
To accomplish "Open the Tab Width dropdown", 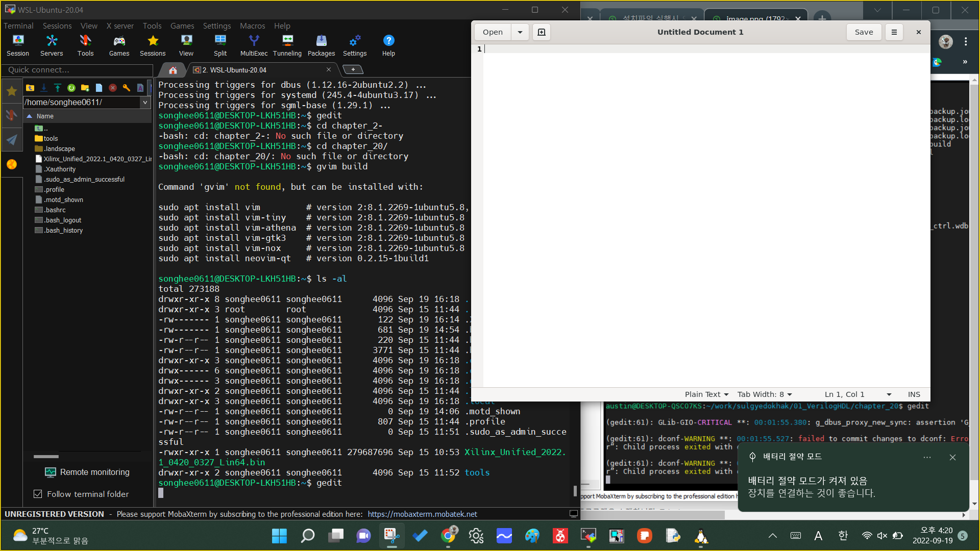I will pos(765,394).
